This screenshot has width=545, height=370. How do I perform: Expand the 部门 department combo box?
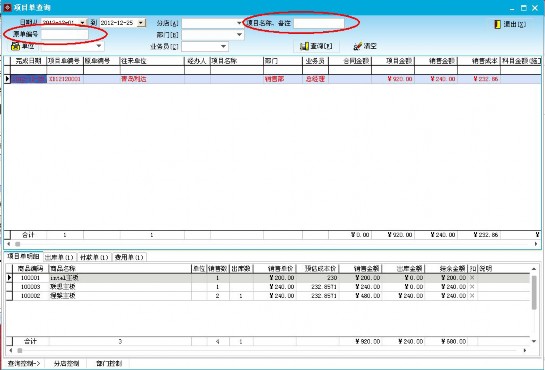pos(239,34)
